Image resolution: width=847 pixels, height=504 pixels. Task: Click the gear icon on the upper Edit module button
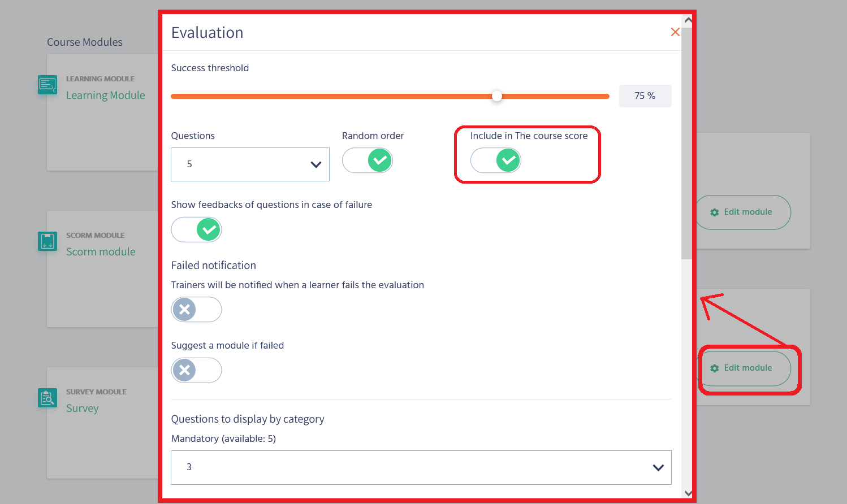coord(715,212)
